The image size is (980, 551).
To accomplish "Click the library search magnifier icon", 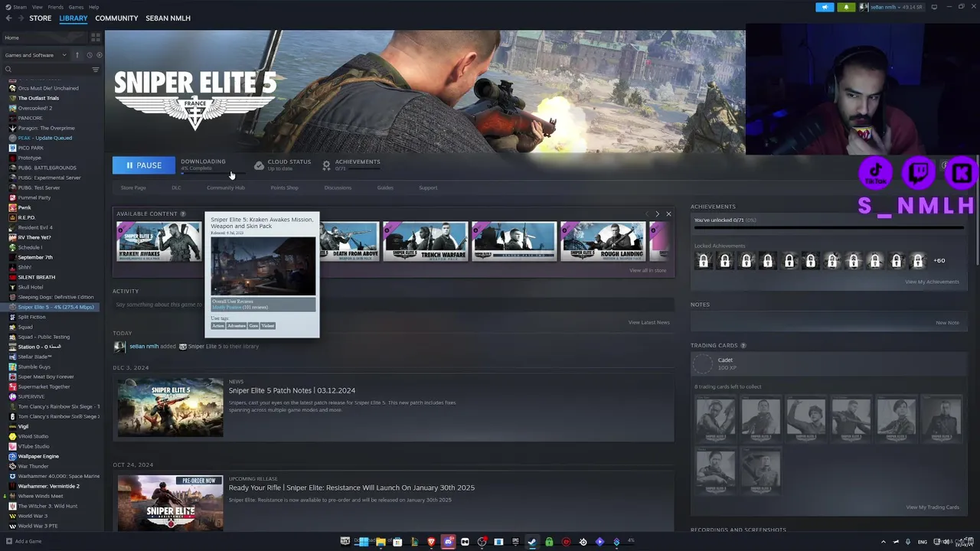I will point(8,70).
